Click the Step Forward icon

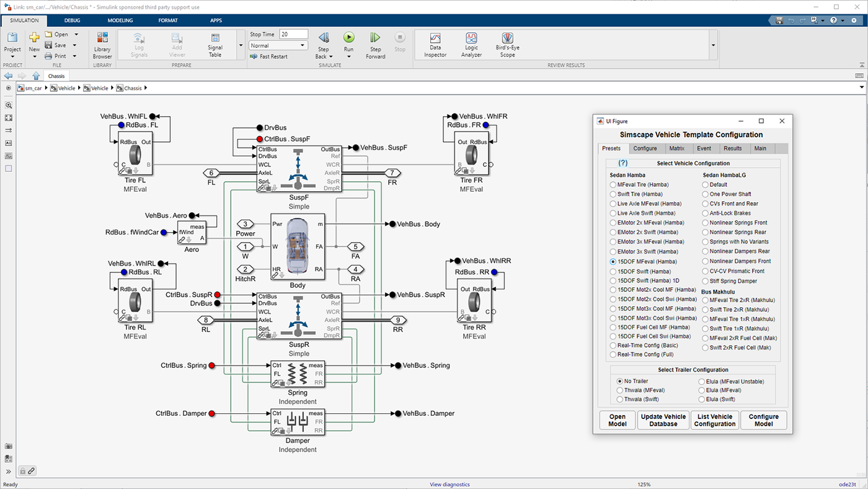[375, 38]
